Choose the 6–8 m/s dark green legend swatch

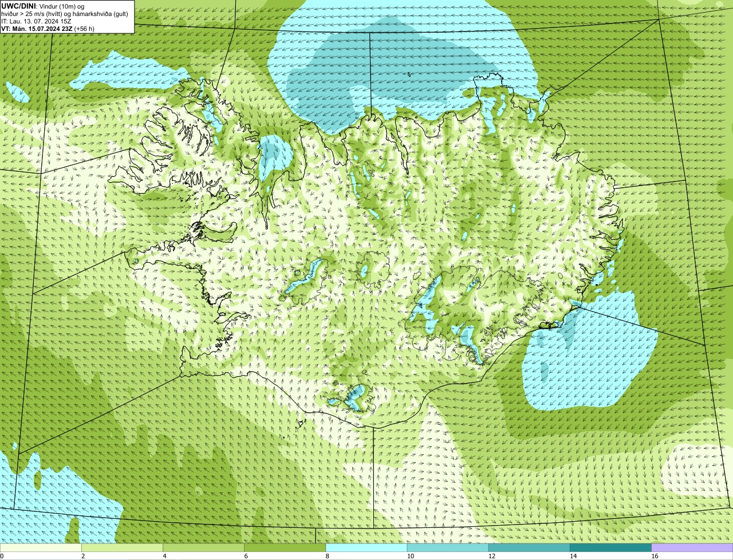[285, 547]
